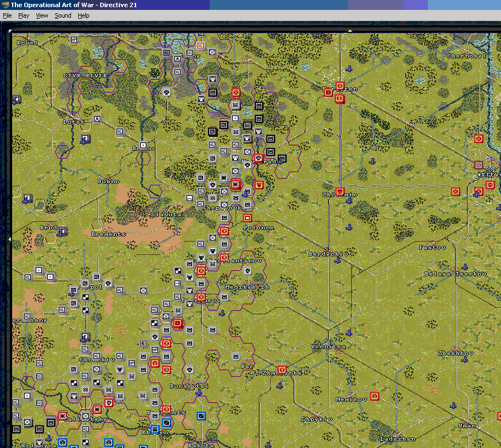Click the Slavuta city label

pyautogui.click(x=166, y=214)
